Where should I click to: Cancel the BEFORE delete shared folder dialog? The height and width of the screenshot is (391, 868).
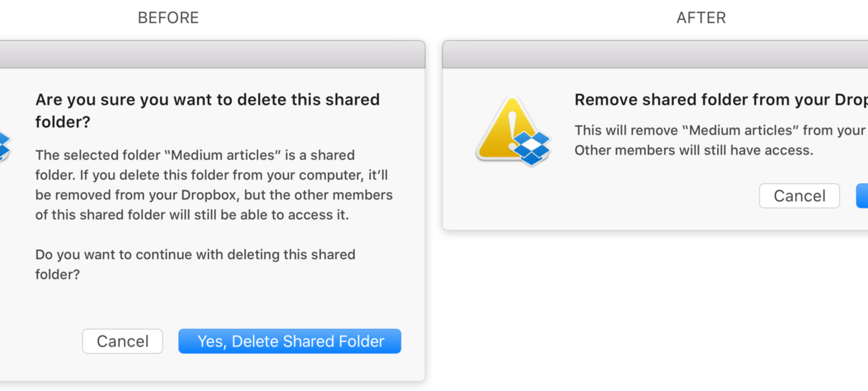pos(122,341)
